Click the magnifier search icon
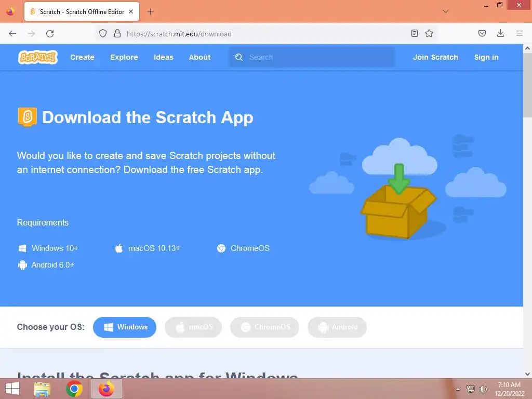 [239, 57]
